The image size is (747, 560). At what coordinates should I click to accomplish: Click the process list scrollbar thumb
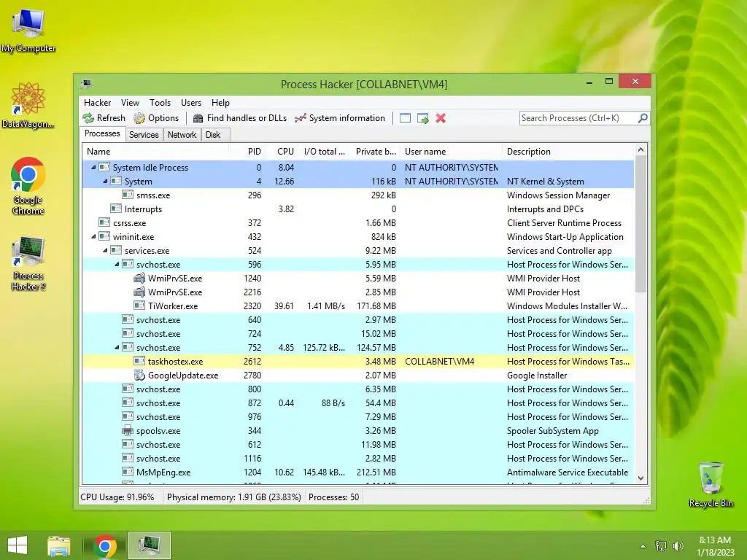[640, 224]
